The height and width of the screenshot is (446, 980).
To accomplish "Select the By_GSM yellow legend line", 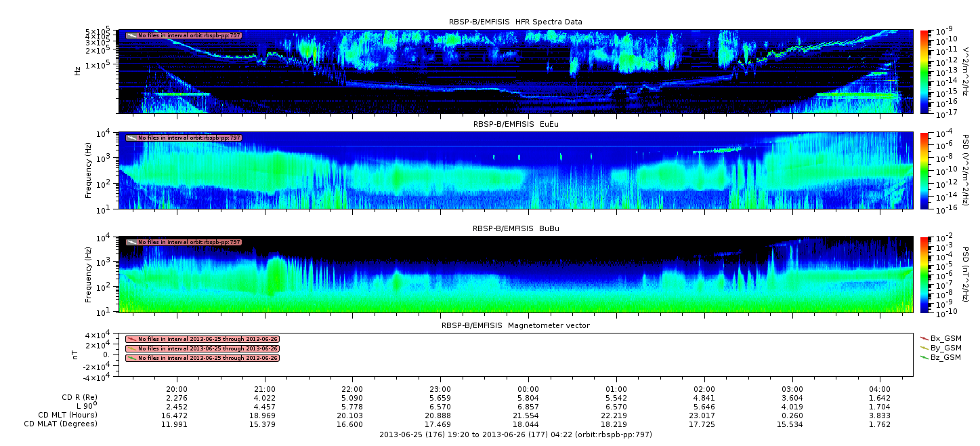I will point(924,347).
